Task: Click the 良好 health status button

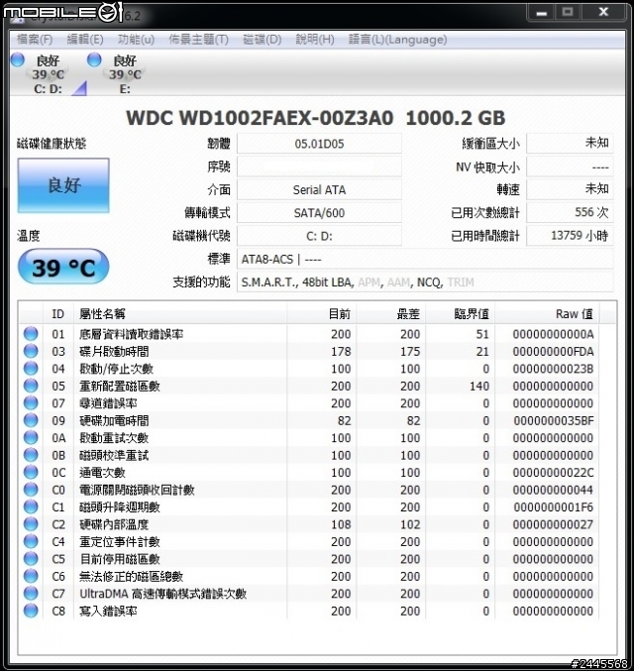Action: [x=63, y=185]
